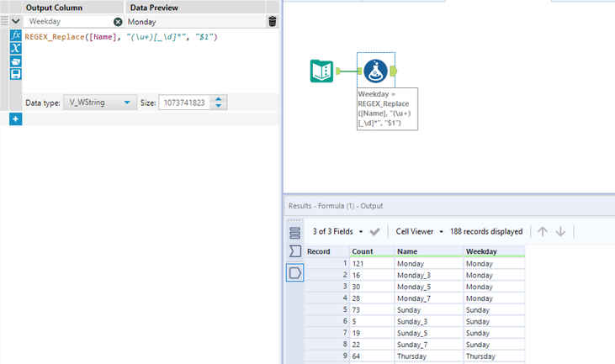This screenshot has width=615, height=364.
Task: Select the Text Input tool on canvas
Action: (x=321, y=71)
